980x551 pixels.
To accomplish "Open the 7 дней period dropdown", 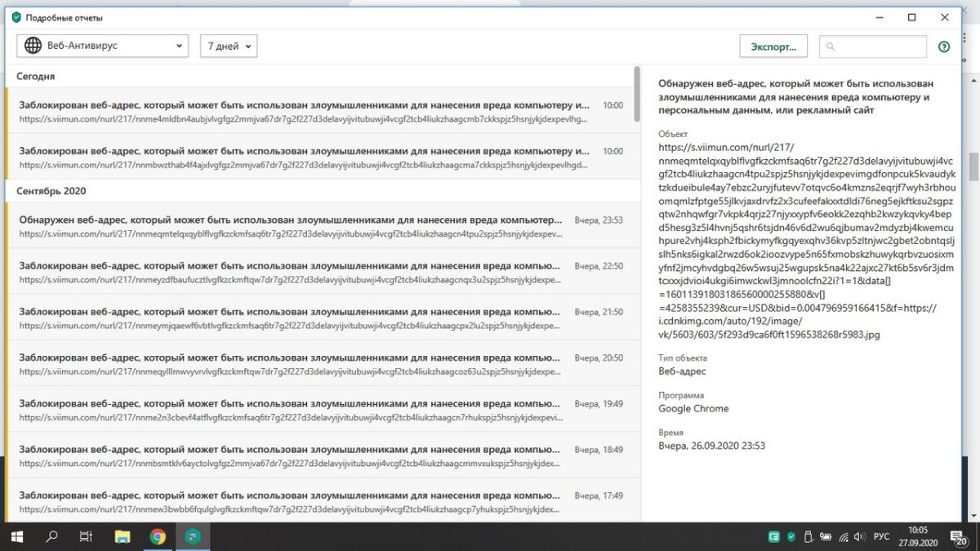I will [229, 46].
